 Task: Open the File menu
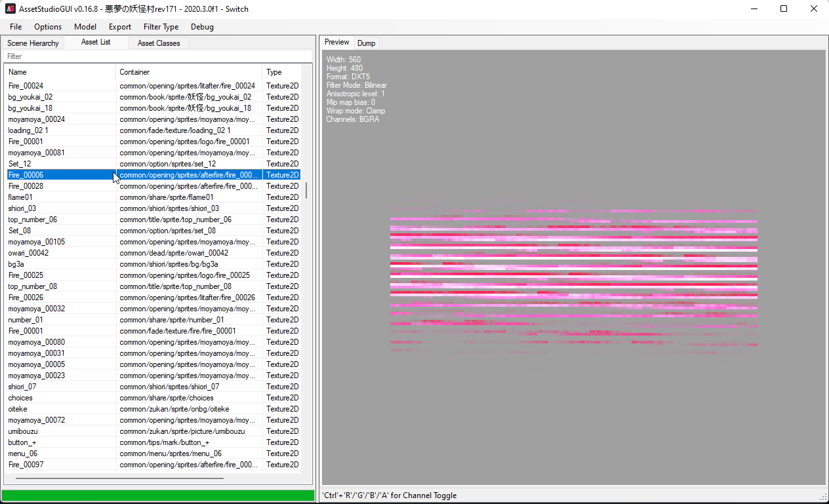coord(16,27)
